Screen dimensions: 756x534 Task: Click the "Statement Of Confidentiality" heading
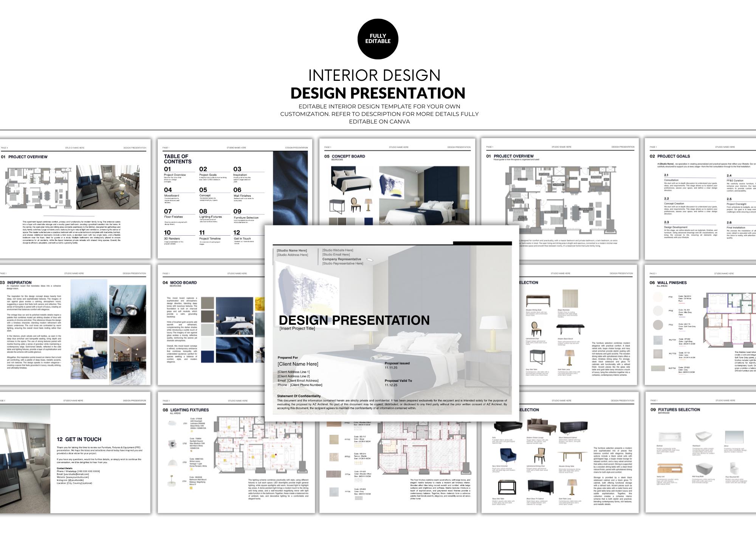tap(299, 396)
